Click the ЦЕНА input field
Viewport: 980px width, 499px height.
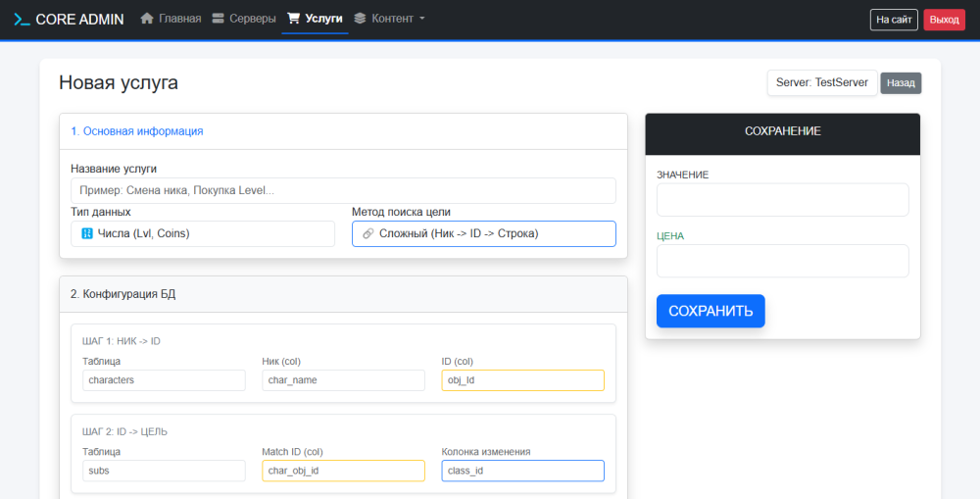782,261
